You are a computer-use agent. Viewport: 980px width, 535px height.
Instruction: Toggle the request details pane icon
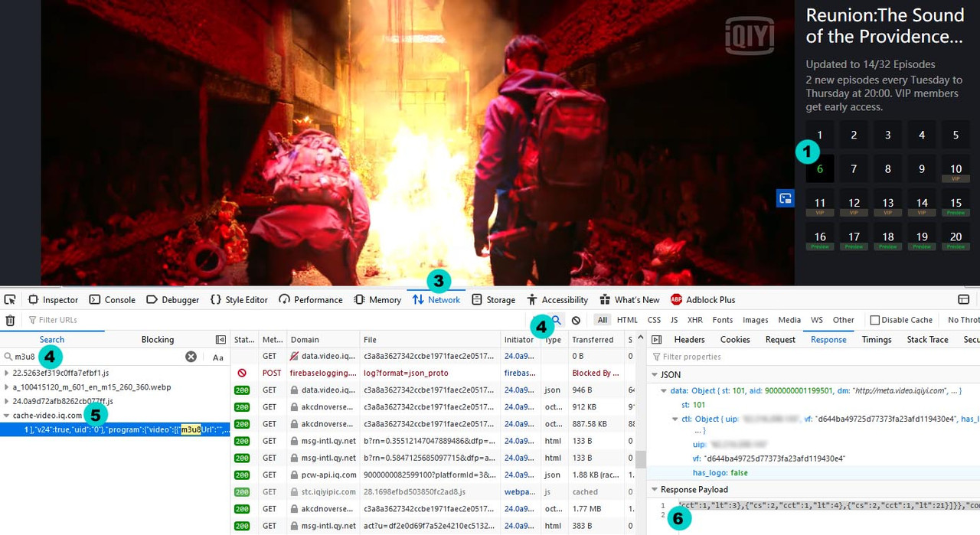coord(656,340)
